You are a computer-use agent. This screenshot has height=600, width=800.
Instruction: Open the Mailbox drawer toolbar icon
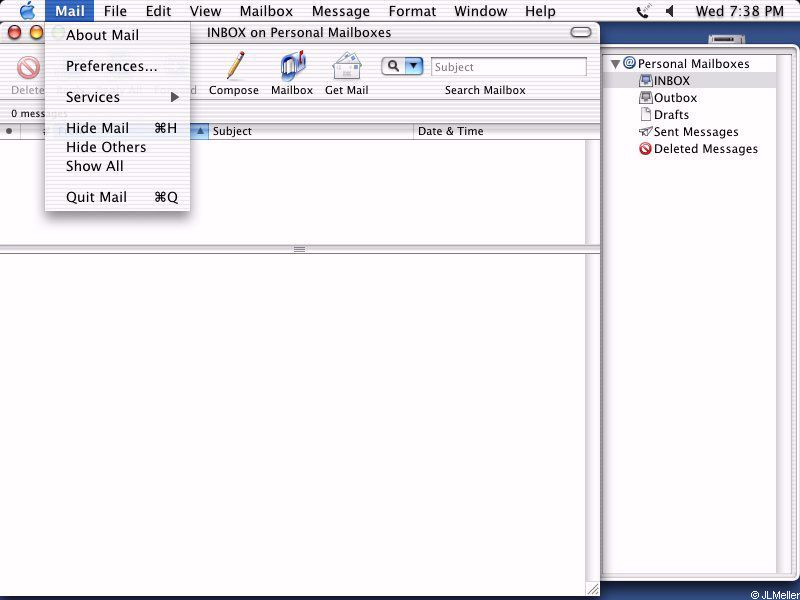[292, 67]
